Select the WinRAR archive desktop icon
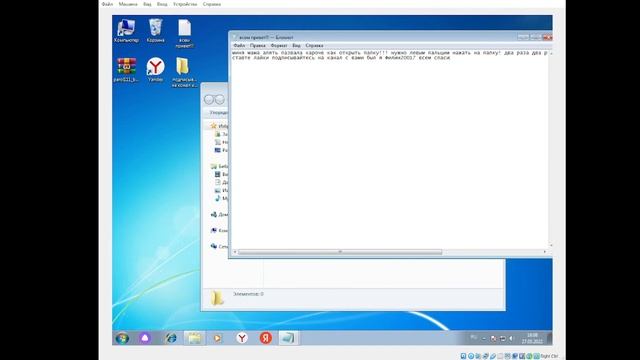 (x=126, y=70)
